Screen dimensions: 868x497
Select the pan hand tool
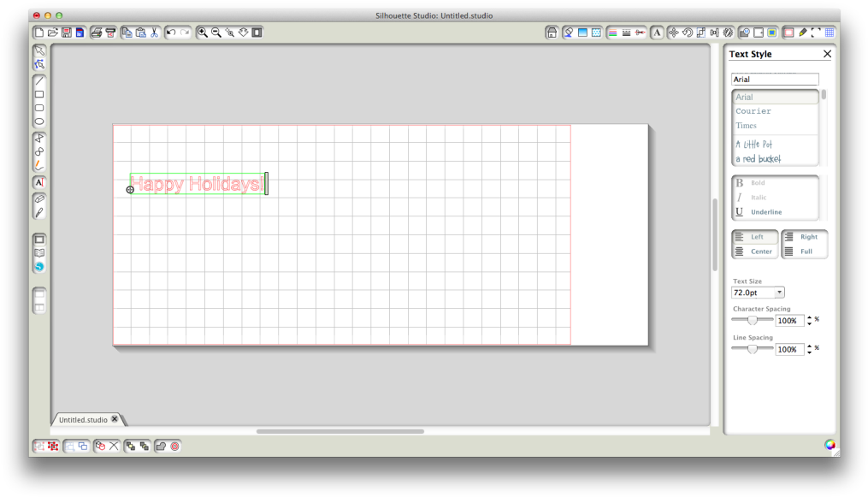[x=244, y=33]
